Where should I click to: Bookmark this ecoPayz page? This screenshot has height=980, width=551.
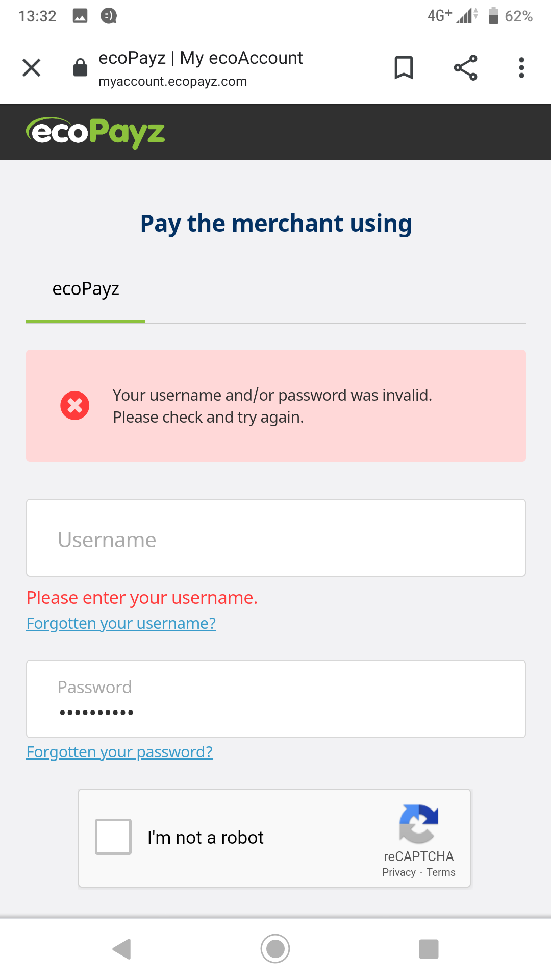coord(404,67)
